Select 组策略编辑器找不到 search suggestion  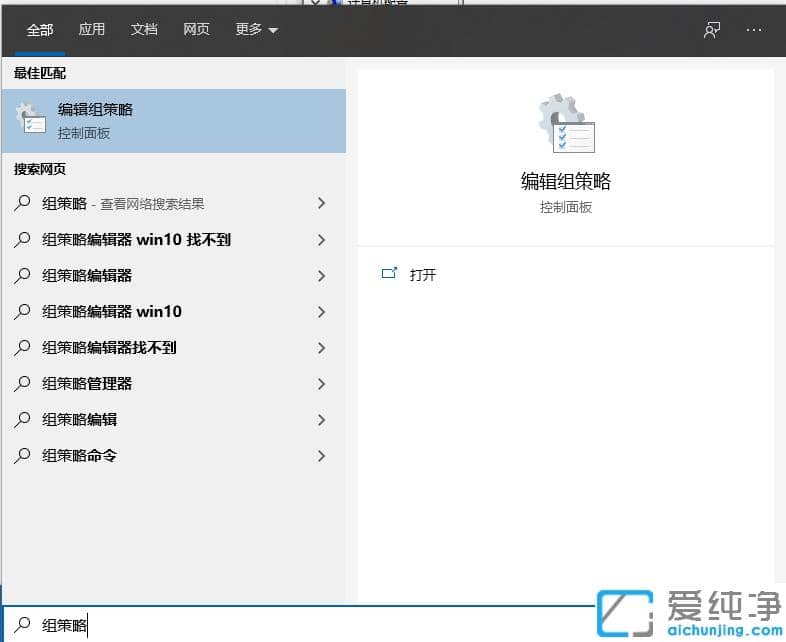(109, 348)
